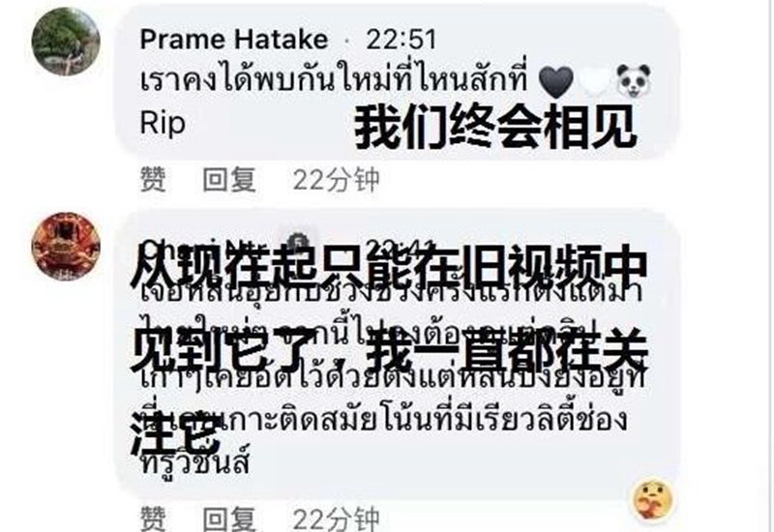Open the Prame Hatake profile name link
This screenshot has width=774, height=532.
pos(233,40)
